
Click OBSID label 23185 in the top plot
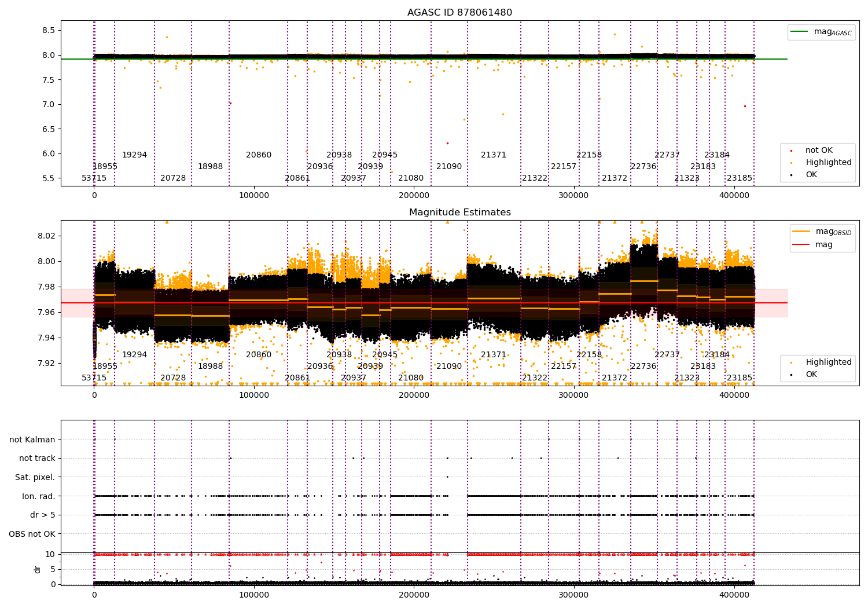coord(740,178)
